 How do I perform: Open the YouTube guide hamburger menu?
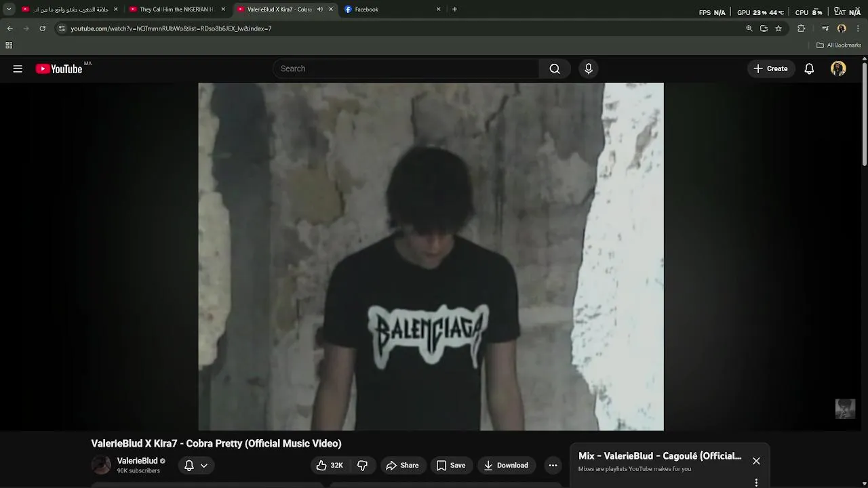pos(18,68)
